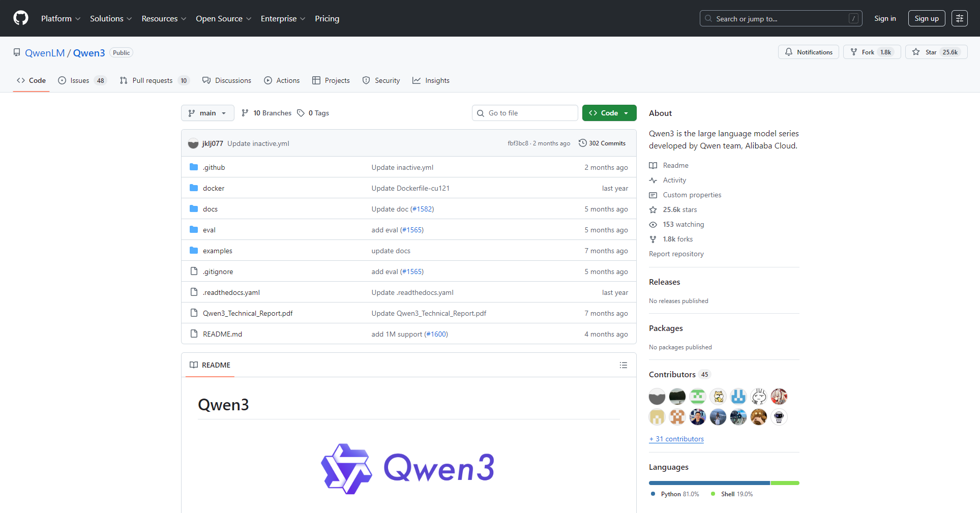The image size is (980, 513).
Task: Click the Sign up button
Action: tap(926, 18)
